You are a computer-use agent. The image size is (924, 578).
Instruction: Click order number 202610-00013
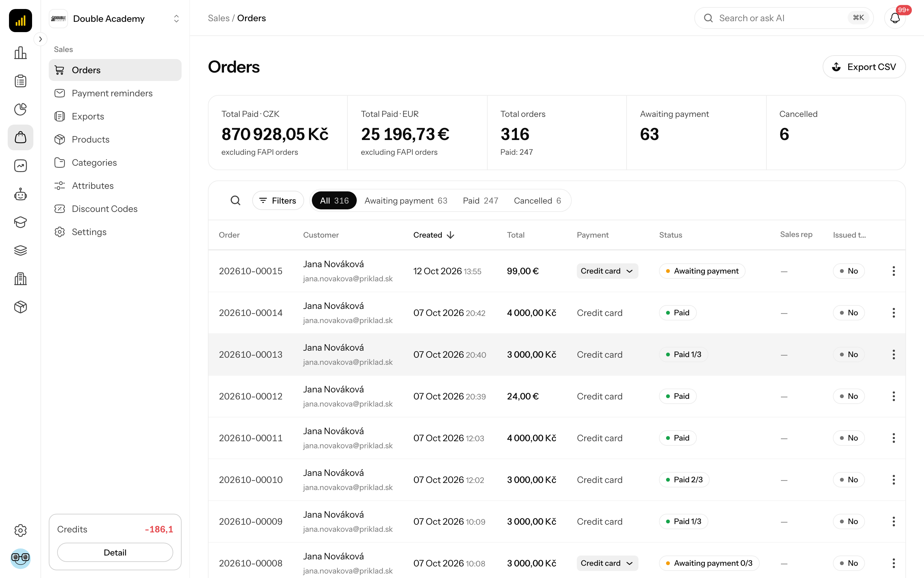click(x=251, y=355)
